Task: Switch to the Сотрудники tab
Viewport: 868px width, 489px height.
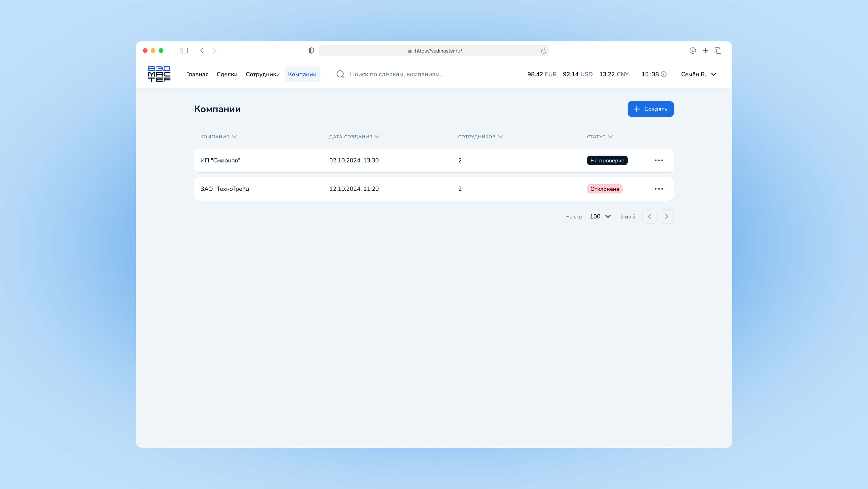Action: (263, 74)
